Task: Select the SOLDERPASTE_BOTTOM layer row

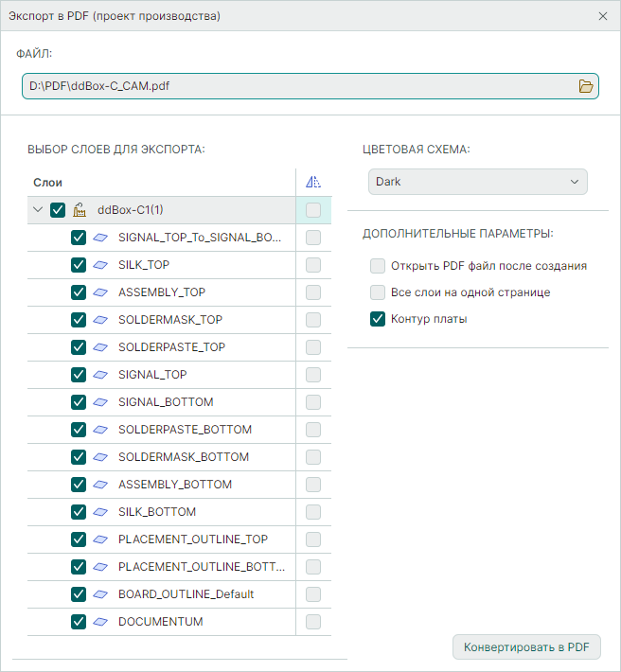Action: click(185, 430)
